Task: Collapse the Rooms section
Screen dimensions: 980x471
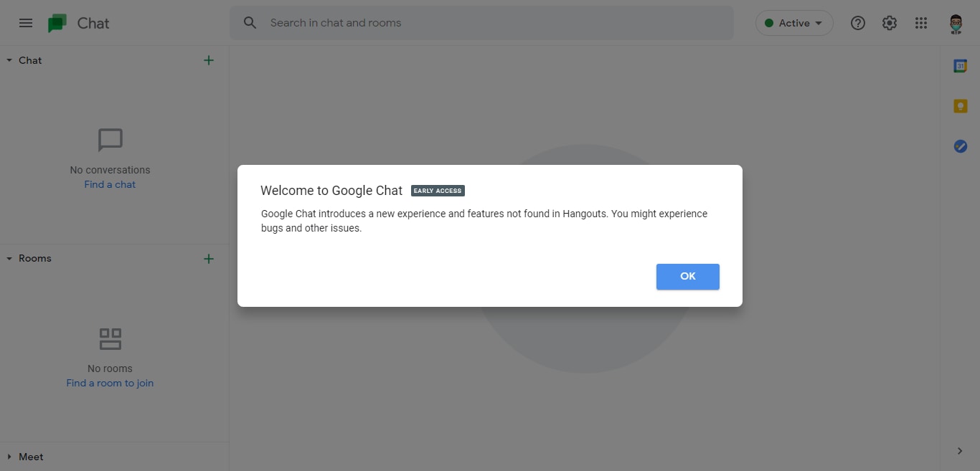Action: (9, 259)
